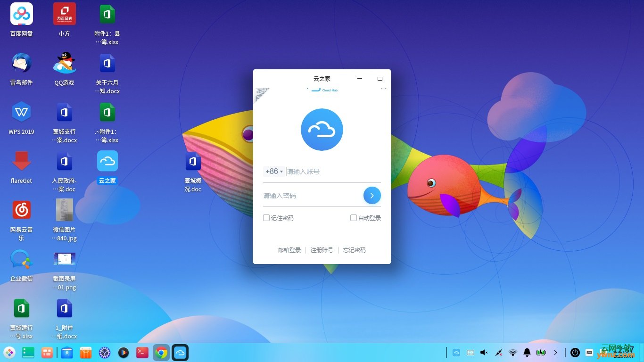Click the 云之家 cloud dock icon

click(180, 353)
